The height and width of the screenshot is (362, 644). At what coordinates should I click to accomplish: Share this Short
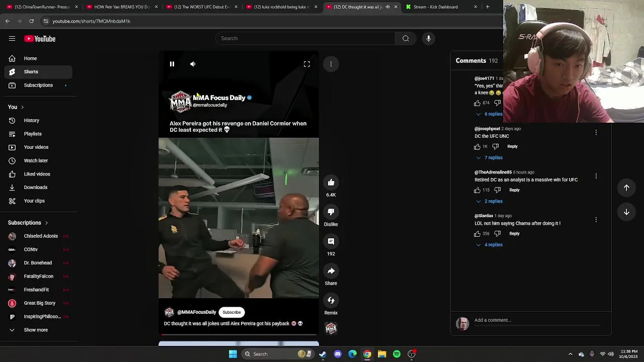tap(331, 271)
